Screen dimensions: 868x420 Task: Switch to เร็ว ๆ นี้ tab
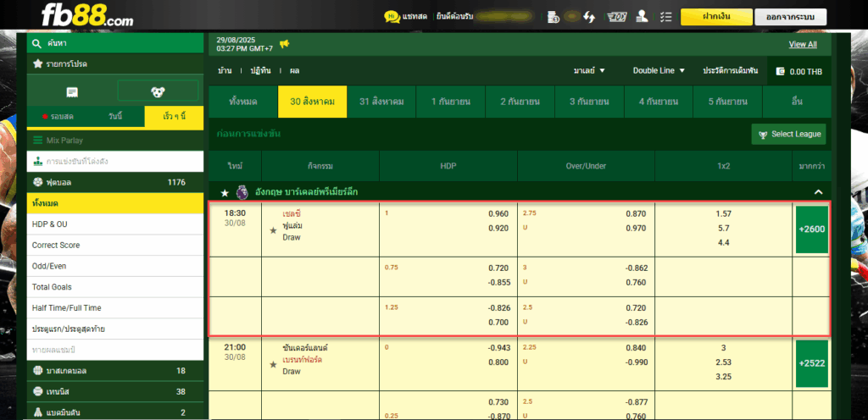point(174,117)
